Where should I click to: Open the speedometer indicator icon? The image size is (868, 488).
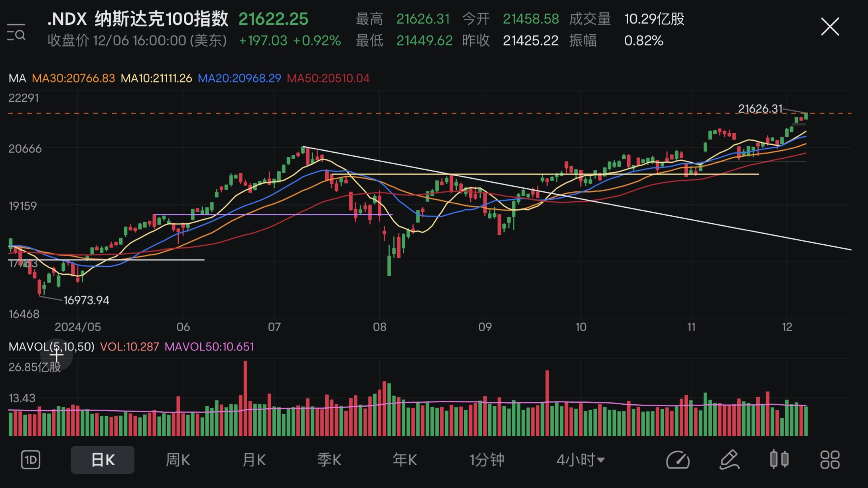tap(678, 460)
